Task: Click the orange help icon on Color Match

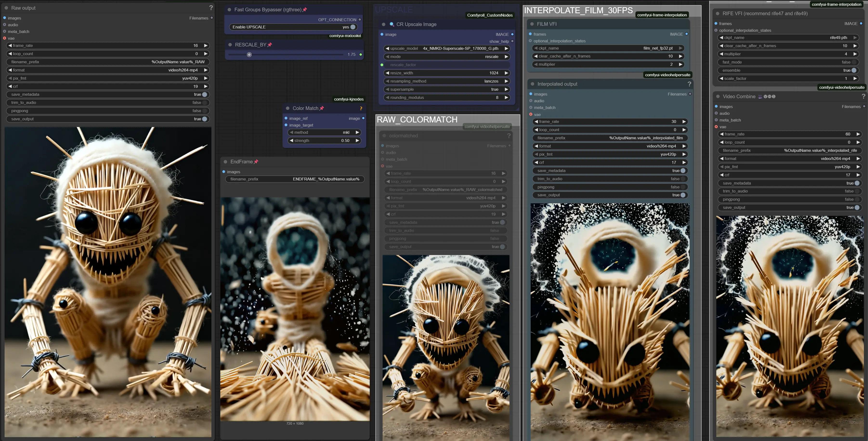Action: 361,109
